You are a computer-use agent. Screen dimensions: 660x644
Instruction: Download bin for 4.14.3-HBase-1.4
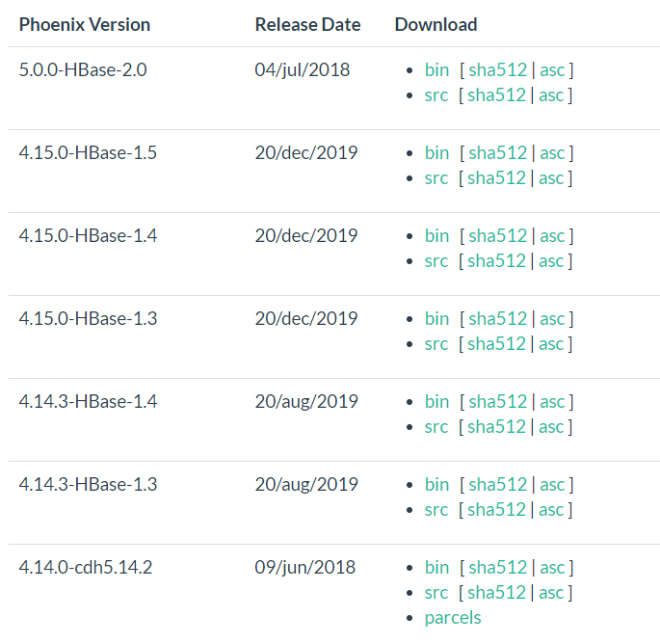pyautogui.click(x=436, y=402)
